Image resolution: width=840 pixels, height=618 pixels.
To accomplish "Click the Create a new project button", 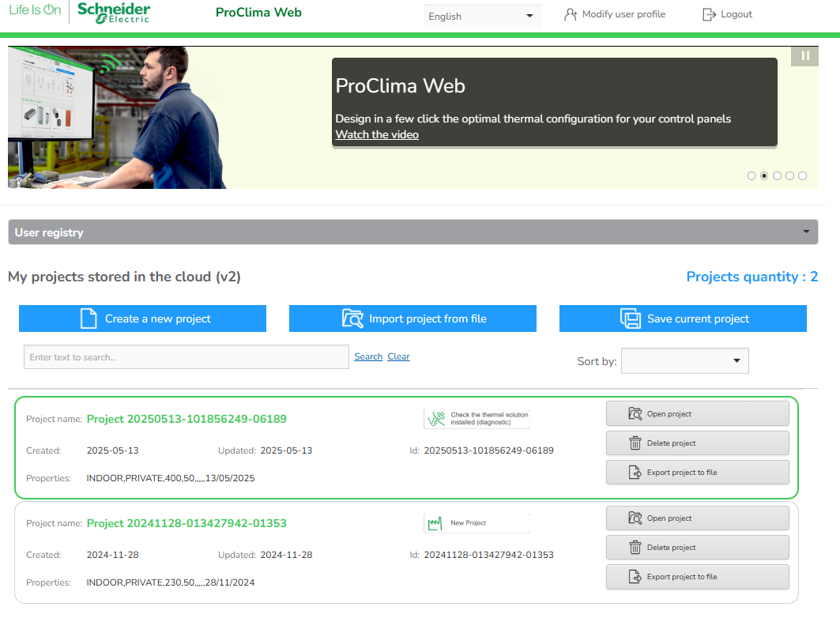I will click(x=142, y=318).
